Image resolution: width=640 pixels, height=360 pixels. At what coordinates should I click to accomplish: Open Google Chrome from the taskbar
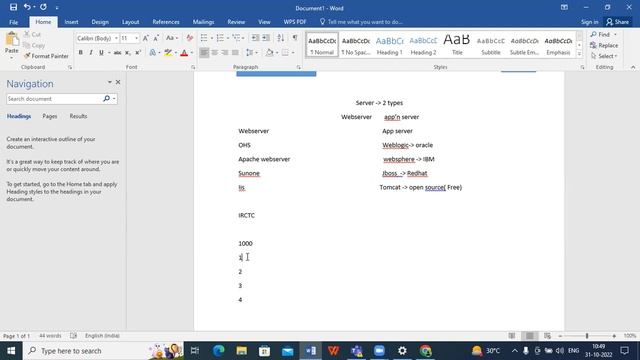point(425,351)
